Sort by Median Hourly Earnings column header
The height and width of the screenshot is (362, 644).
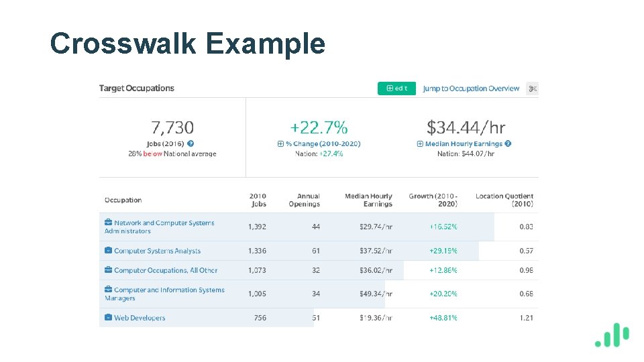click(x=368, y=200)
